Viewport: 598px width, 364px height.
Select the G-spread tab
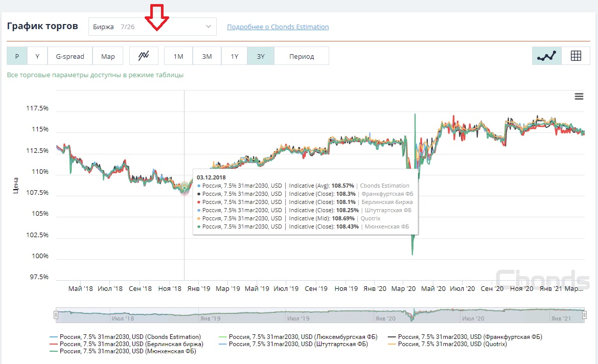pos(70,56)
